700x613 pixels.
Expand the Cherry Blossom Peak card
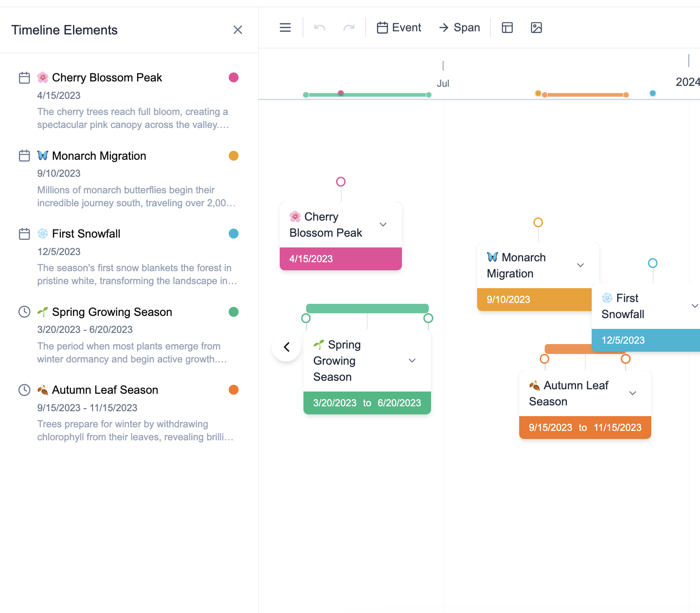tap(383, 225)
